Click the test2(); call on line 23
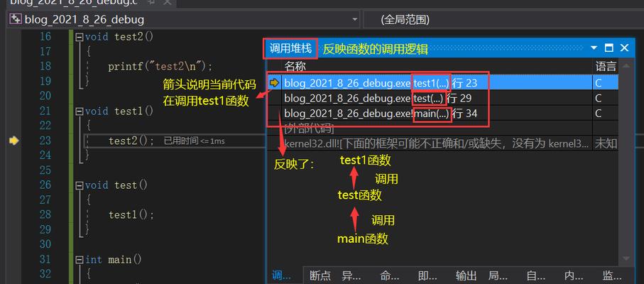644x284 pixels. tap(131, 141)
